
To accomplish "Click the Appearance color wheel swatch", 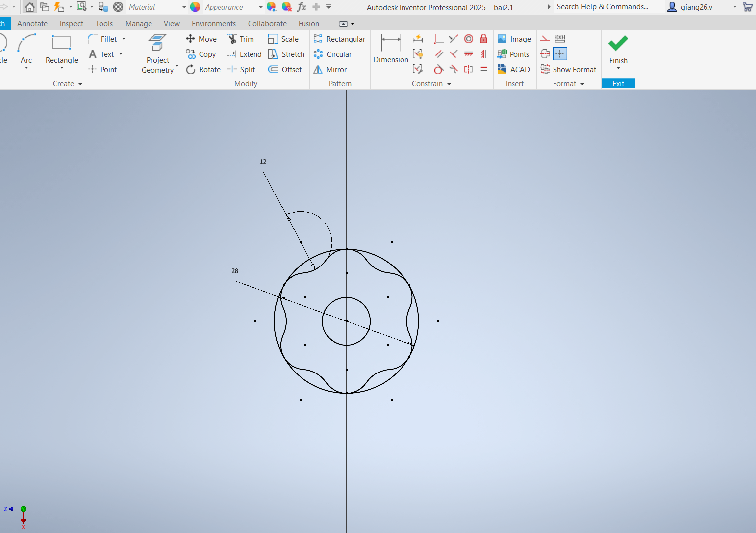I will coord(196,7).
